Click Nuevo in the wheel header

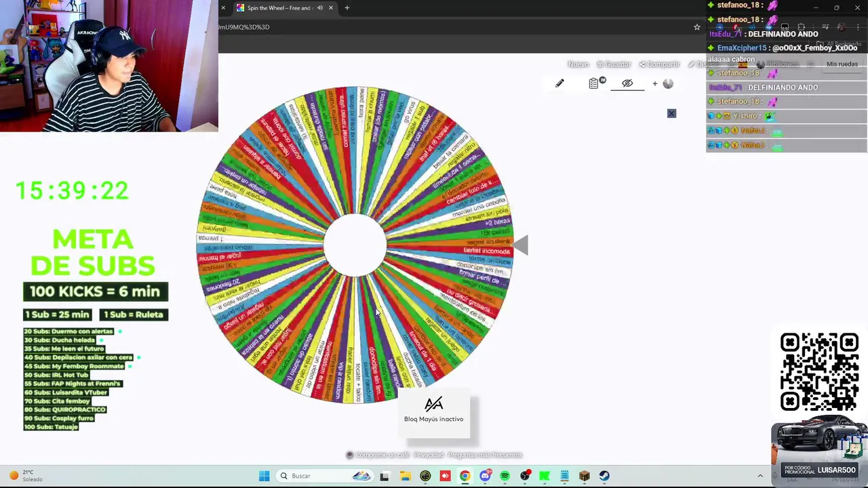tap(578, 64)
